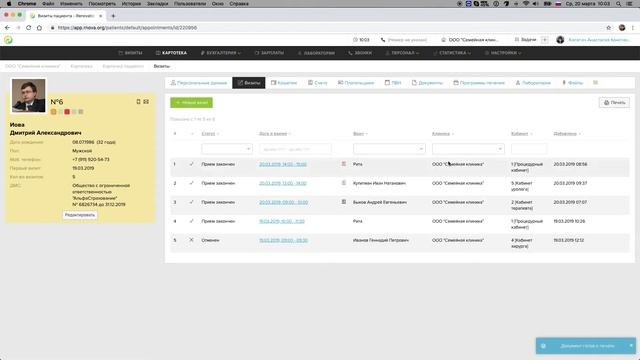Open the Врач filter dropdown
The image size is (640, 360).
tap(389, 149)
